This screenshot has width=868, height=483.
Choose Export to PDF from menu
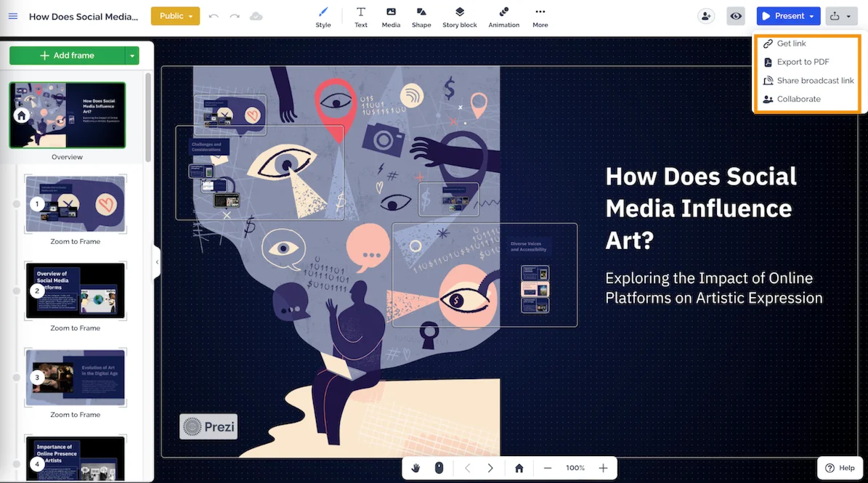tap(803, 62)
